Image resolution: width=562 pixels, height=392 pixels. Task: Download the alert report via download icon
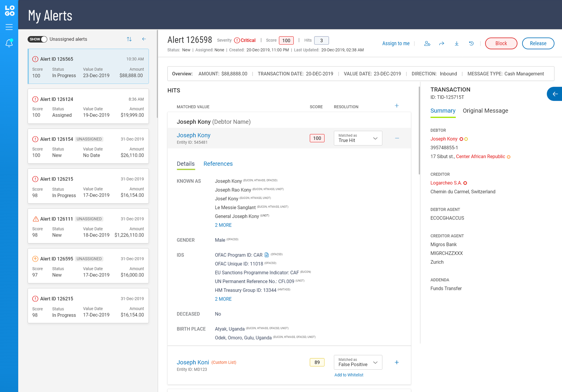click(457, 43)
